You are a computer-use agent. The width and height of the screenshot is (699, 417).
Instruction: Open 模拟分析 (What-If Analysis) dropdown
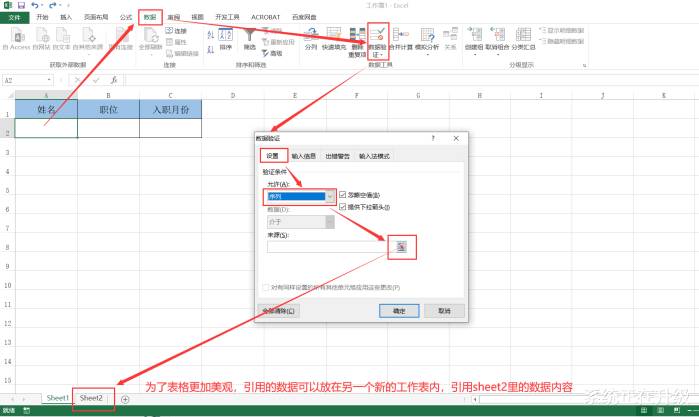(427, 41)
